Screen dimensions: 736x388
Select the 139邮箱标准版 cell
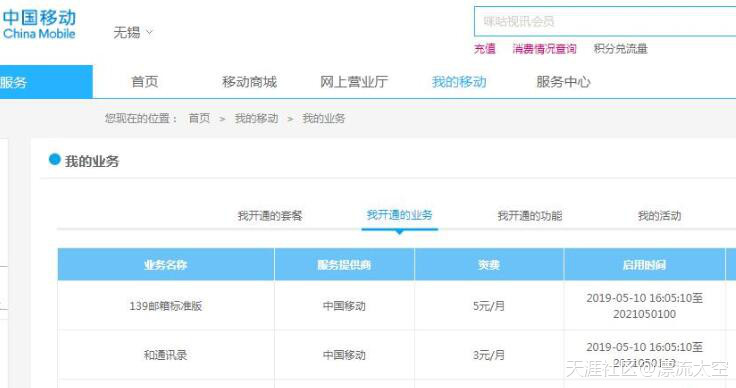166,306
